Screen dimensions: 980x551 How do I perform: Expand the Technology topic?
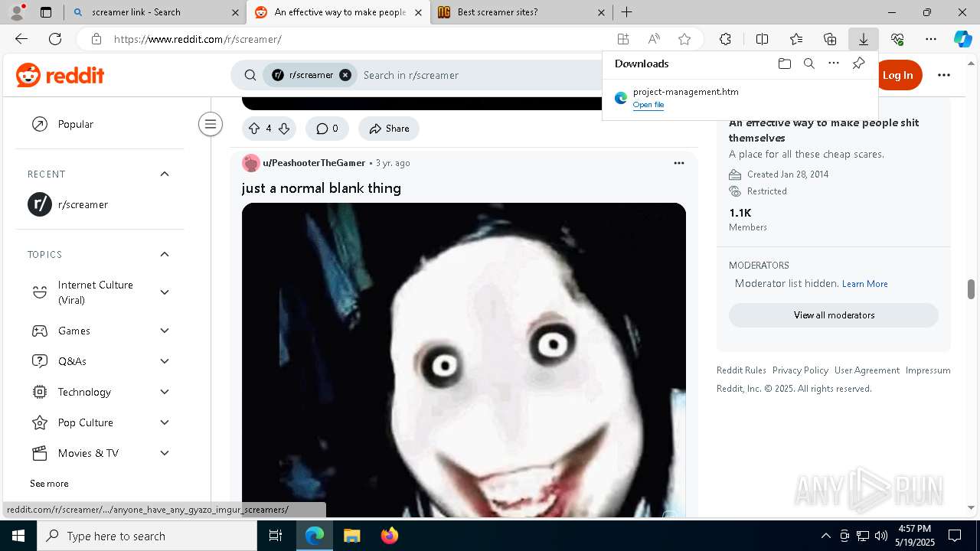click(165, 392)
